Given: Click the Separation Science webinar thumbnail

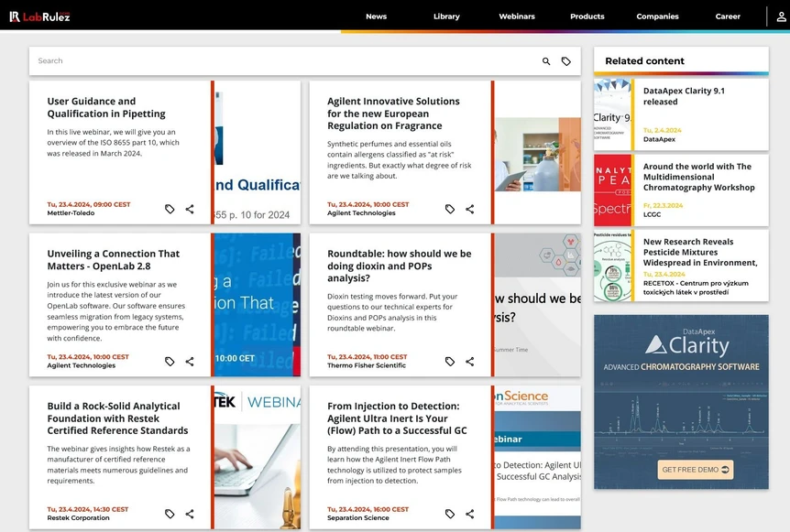Looking at the screenshot, I should [x=538, y=457].
